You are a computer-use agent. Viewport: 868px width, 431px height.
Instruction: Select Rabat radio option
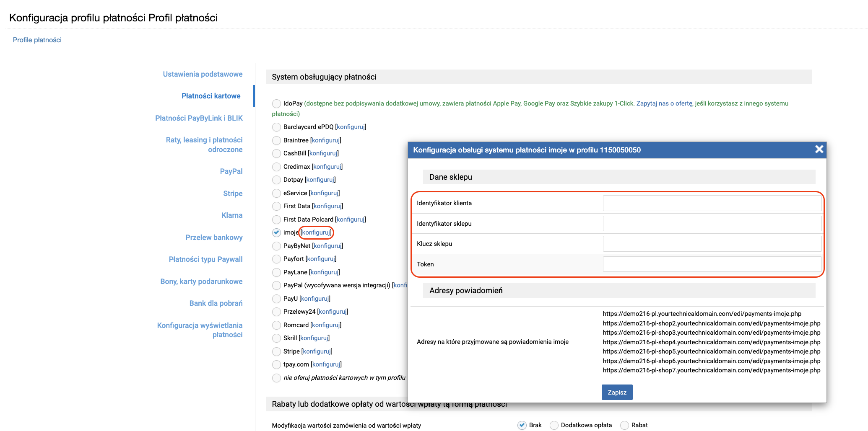(x=624, y=425)
